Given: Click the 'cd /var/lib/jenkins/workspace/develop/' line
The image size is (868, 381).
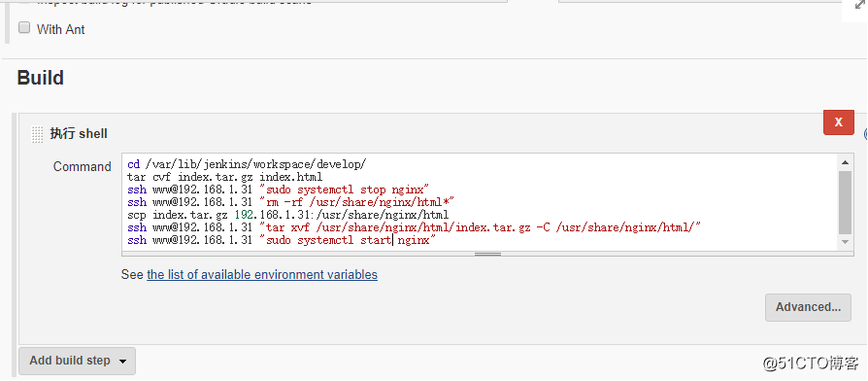Looking at the screenshot, I should pos(247,164).
